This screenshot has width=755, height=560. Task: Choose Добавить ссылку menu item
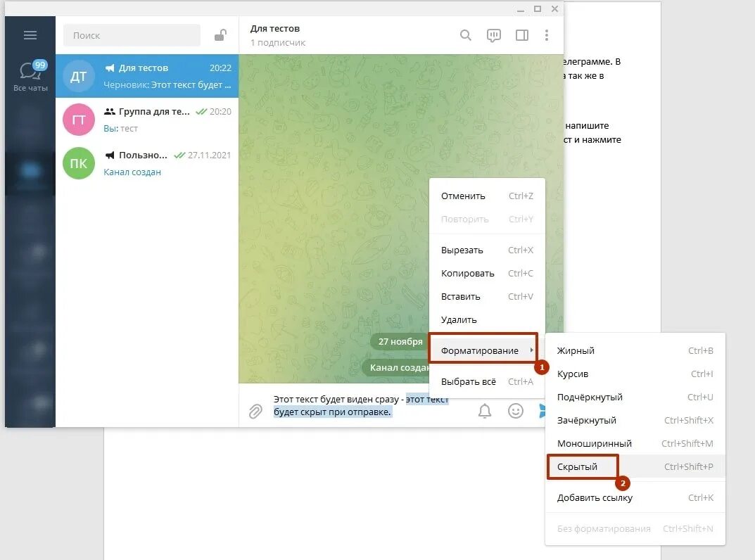(x=635, y=497)
